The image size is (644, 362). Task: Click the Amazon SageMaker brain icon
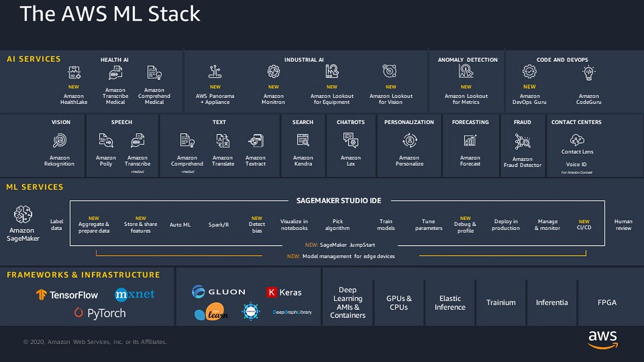(23, 214)
